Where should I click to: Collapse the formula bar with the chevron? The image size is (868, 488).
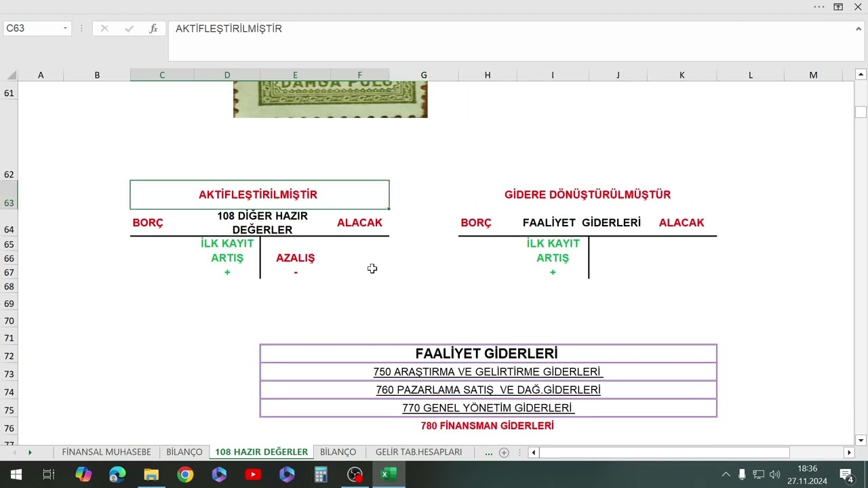pos(859,28)
